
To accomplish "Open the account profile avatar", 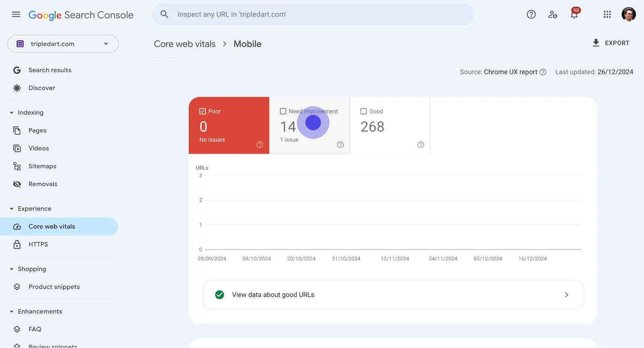I will coord(629,14).
